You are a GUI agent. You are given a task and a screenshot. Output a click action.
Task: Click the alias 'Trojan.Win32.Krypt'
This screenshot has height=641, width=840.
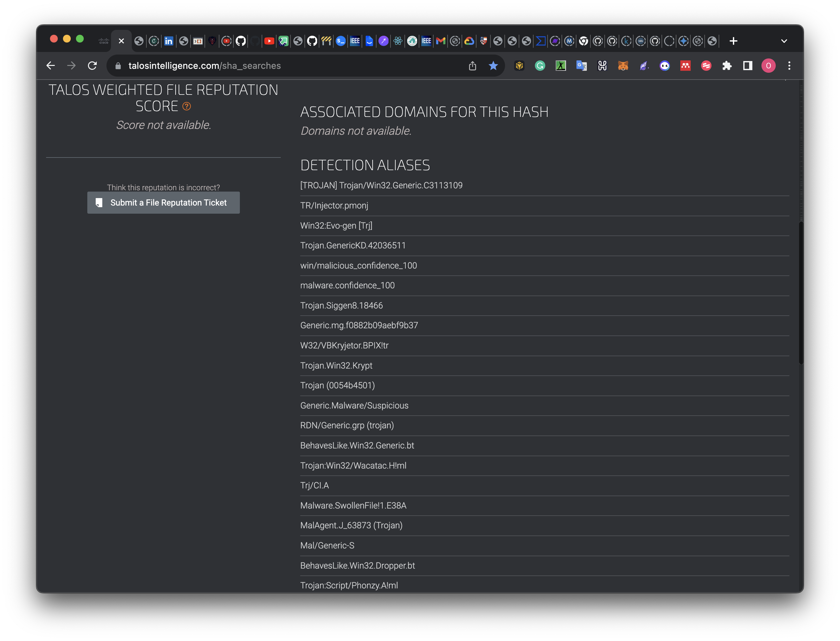pos(336,366)
